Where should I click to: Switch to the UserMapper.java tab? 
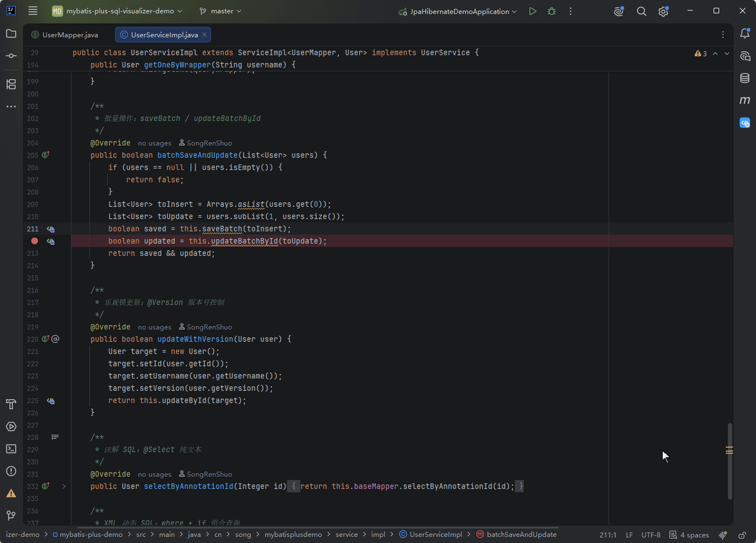[x=64, y=35]
